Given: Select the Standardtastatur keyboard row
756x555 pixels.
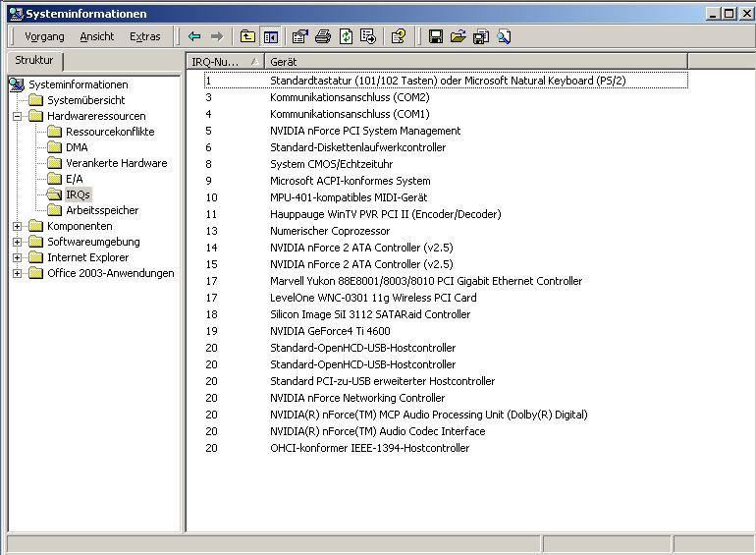Looking at the screenshot, I should [x=446, y=81].
